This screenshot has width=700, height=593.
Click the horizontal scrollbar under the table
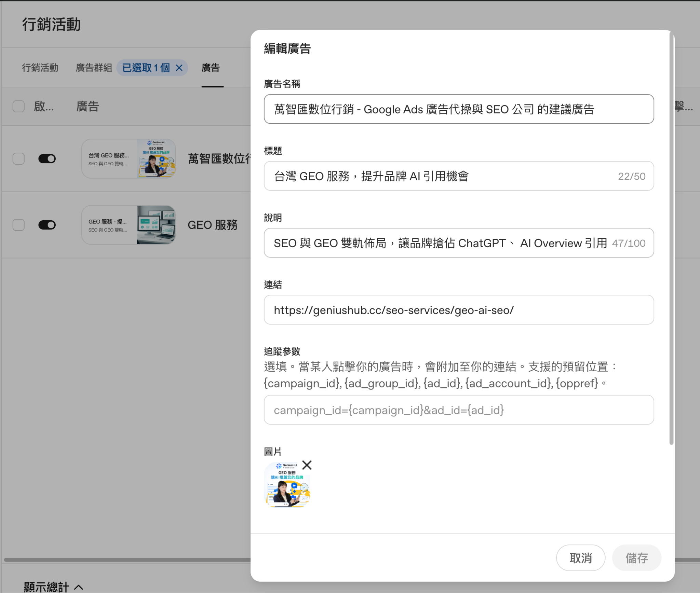127,560
